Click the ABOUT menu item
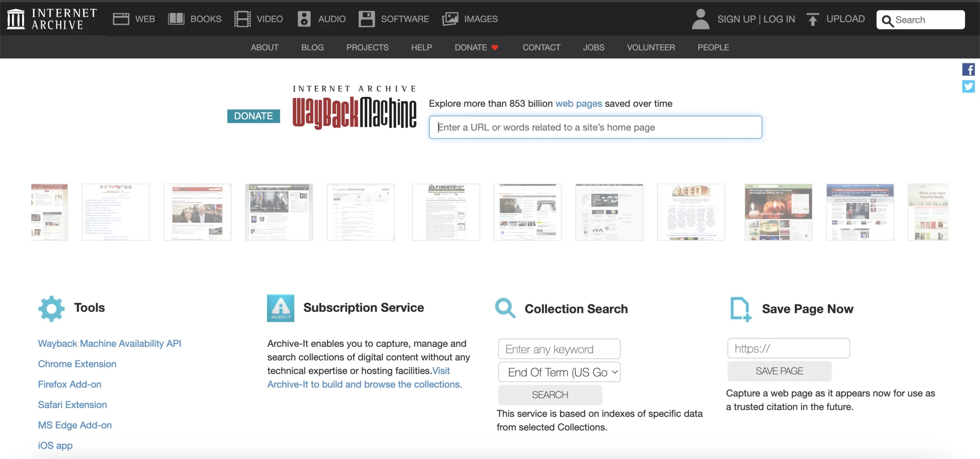 pyautogui.click(x=263, y=47)
